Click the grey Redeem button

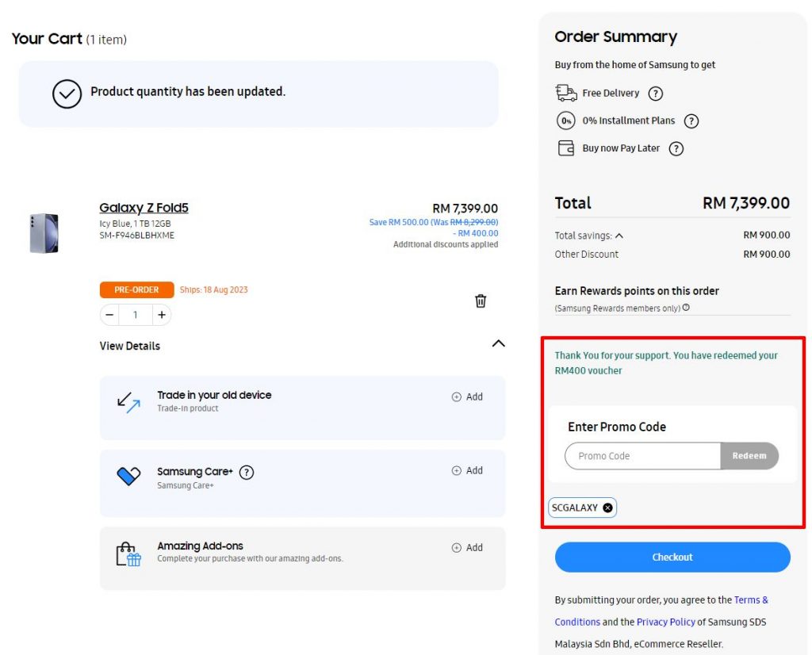pos(749,456)
